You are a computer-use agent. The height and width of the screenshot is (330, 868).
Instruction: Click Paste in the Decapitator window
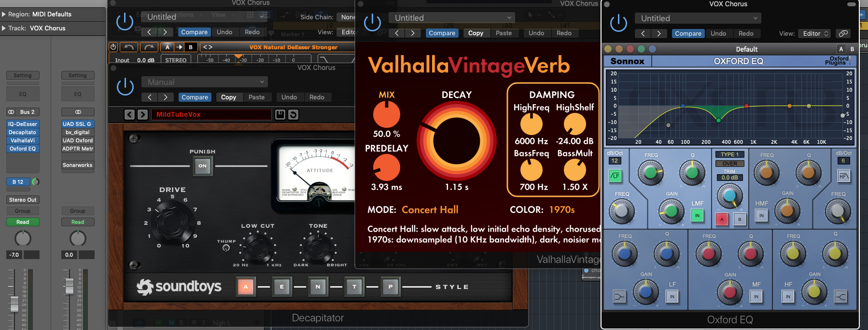256,97
